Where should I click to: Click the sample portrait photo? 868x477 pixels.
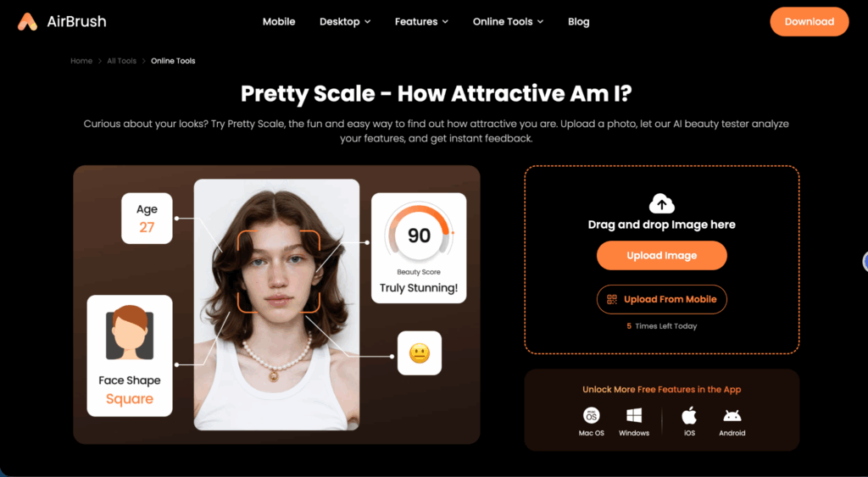(x=276, y=304)
